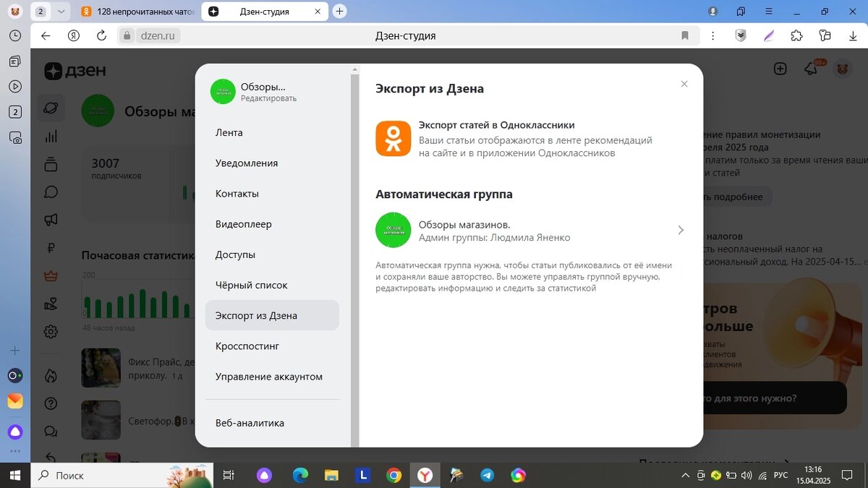868x488 pixels.
Task: Click the Windows Start button
Action: tap(14, 475)
